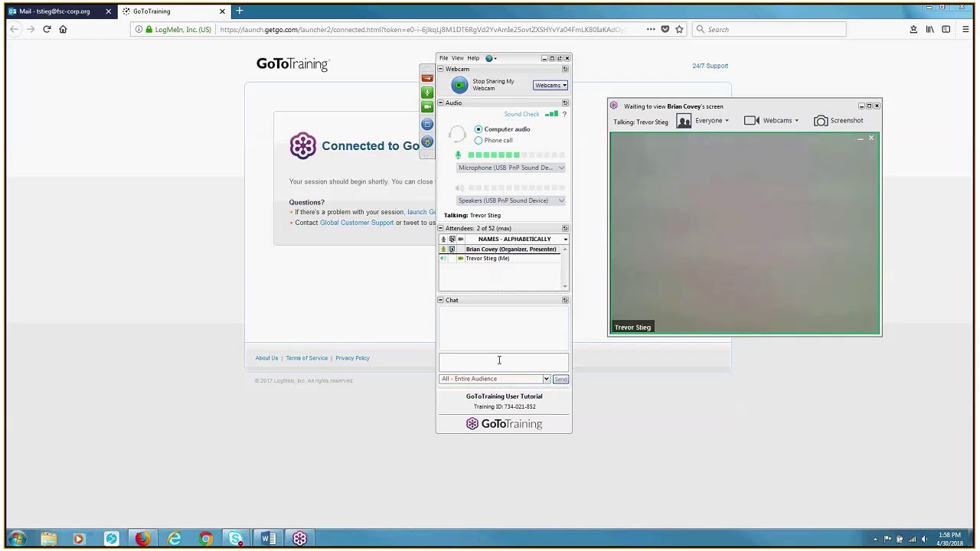
Task: Undock the Webcam pane
Action: tap(565, 69)
